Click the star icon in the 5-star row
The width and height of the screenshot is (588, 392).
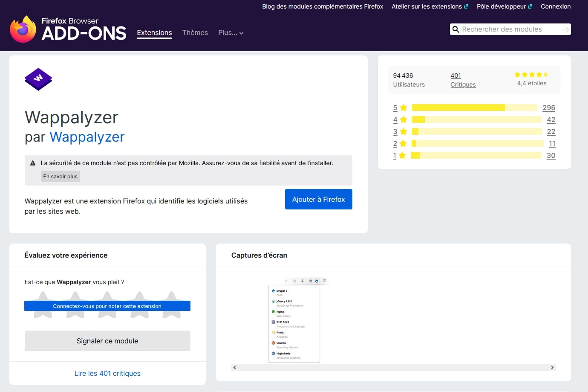(404, 107)
